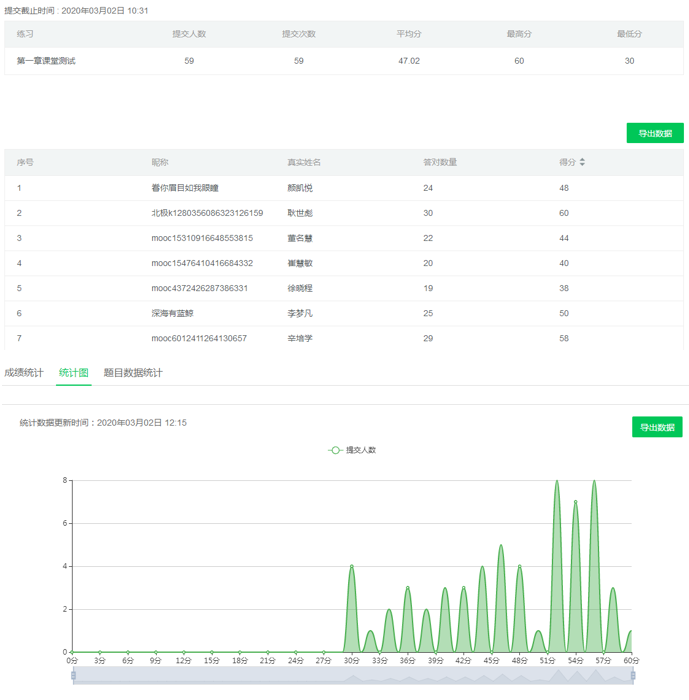Viewport: 689px width, 700px height.
Task: Select the row for 颜凯悦
Action: point(301,188)
